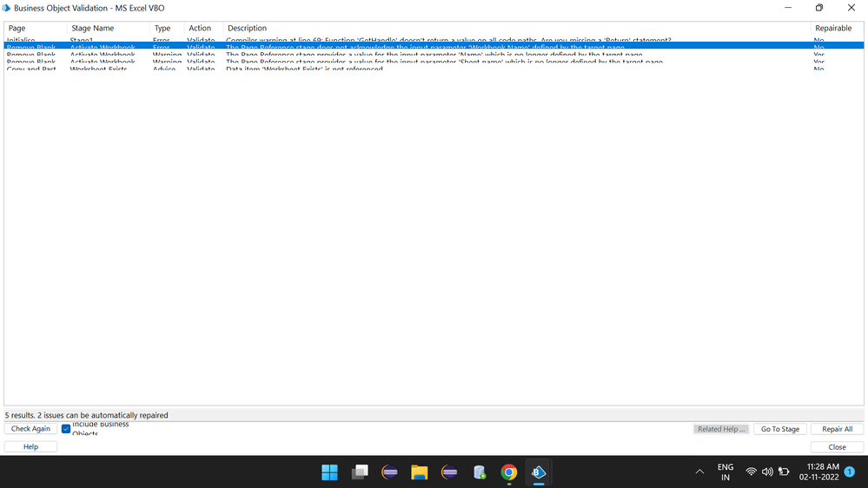Screen dimensions: 868x488
Task: Select the warning row about input parameter 'Name'
Action: tap(434, 54)
